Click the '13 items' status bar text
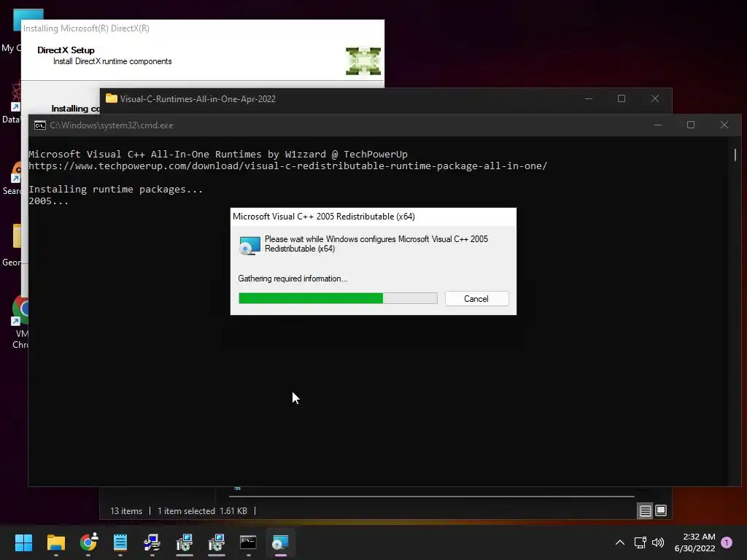 click(126, 511)
